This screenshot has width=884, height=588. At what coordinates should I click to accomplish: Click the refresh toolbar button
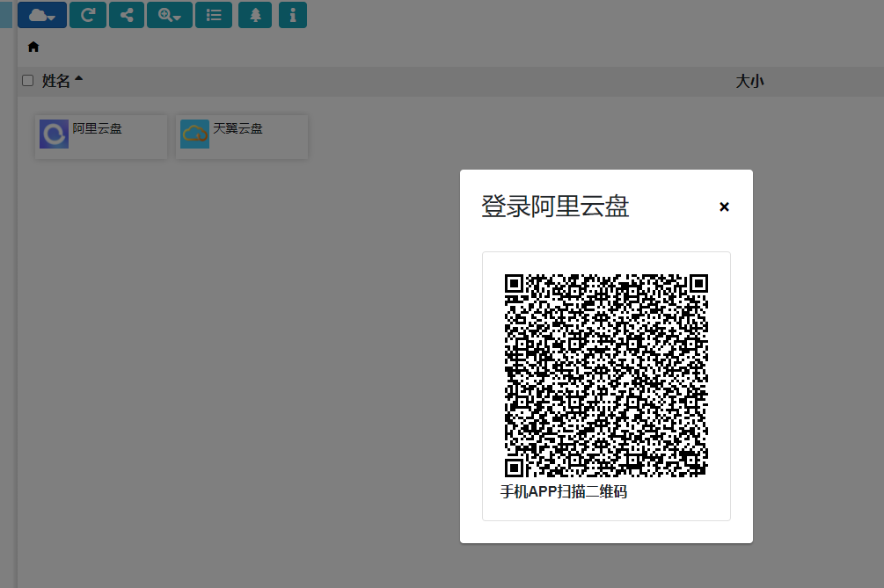(x=88, y=15)
